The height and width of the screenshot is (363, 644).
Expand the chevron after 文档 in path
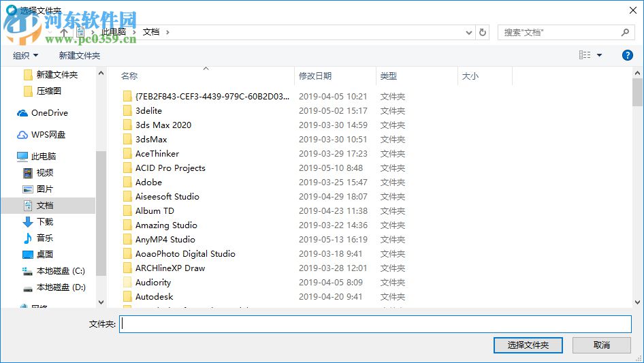167,32
